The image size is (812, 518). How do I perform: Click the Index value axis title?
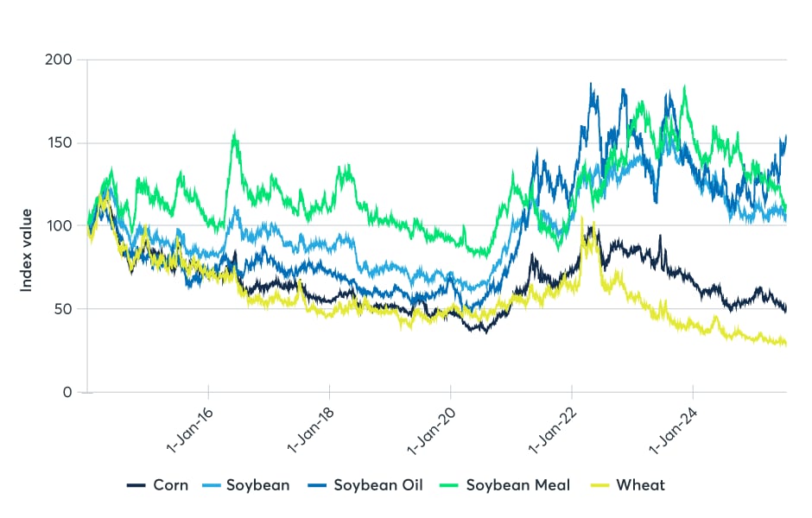point(27,250)
